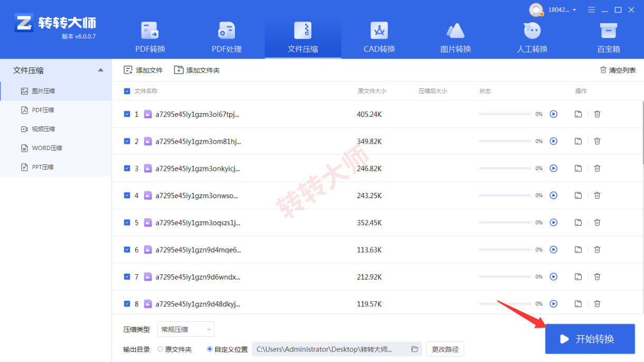The height and width of the screenshot is (362, 644).
Task: Collapse the 文件压缩 sidebar section
Action: pyautogui.click(x=101, y=70)
